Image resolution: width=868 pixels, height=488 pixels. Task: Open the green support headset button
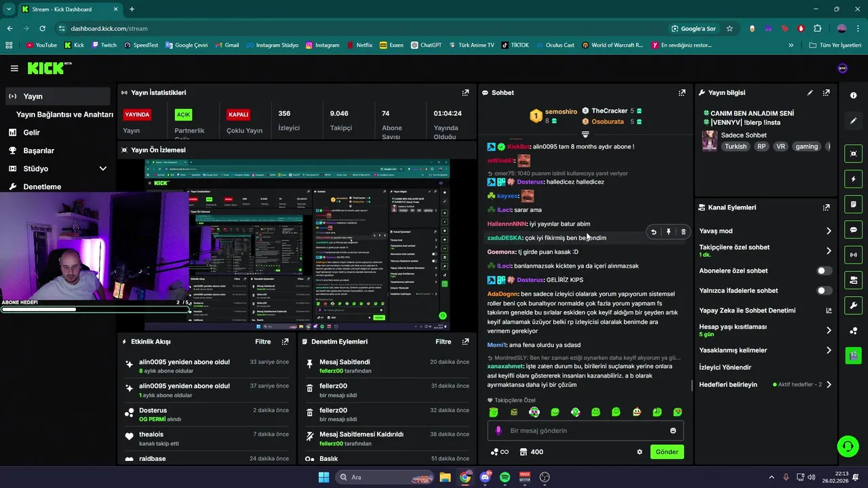point(848,445)
